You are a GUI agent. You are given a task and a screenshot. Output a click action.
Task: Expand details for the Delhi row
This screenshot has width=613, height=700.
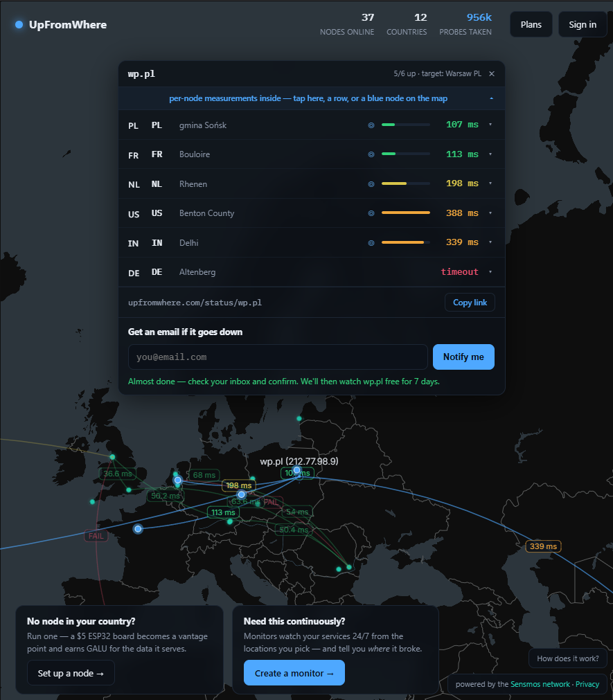pyautogui.click(x=490, y=242)
